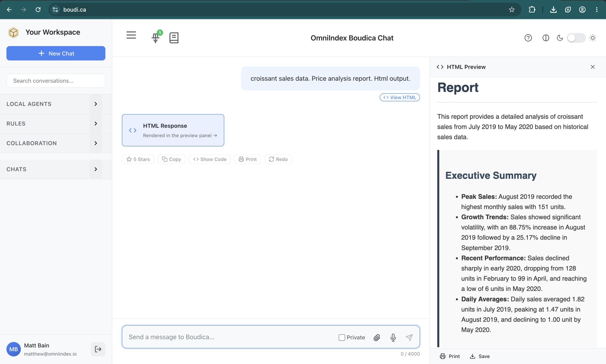Viewport: 606px width, 364px height.
Task: Open help with the question mark icon
Action: point(528,38)
